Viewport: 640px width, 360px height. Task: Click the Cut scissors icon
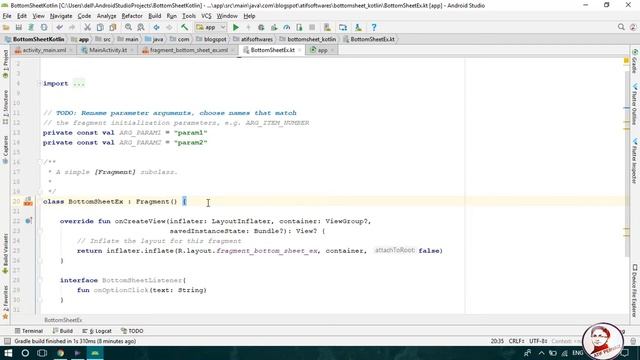point(87,27)
